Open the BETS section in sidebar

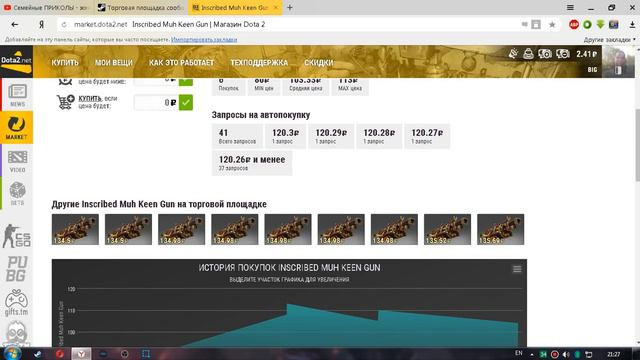click(x=17, y=193)
